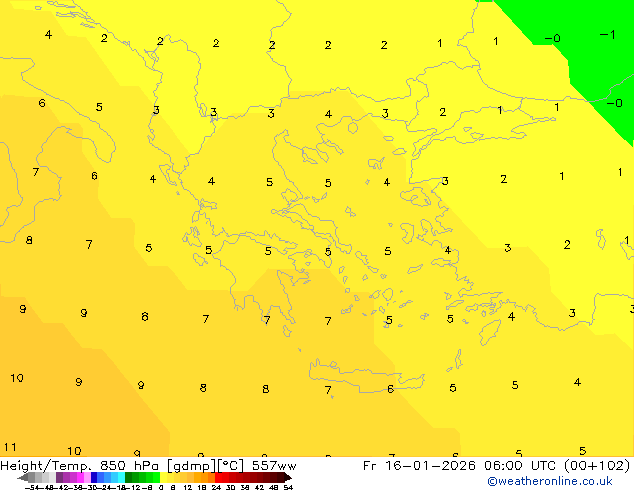Select the bright red swatch in the legend
Viewport: 634px width, 490px height.
click(x=218, y=477)
